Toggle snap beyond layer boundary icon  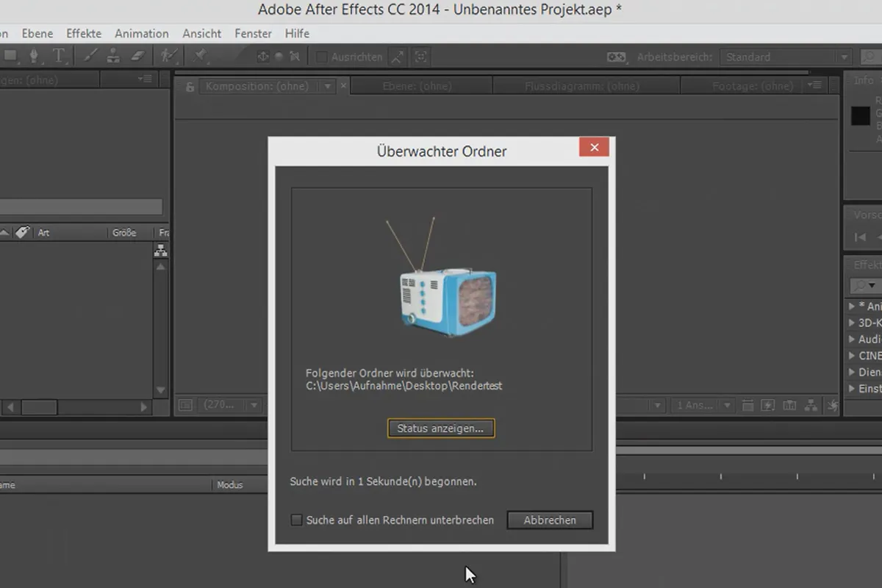tap(398, 57)
